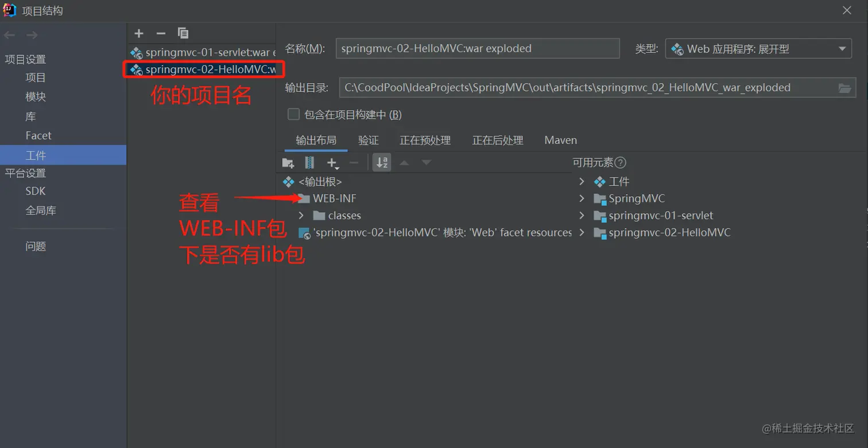The height and width of the screenshot is (448, 868).
Task: Expand springmvc-01-servlet in available elements
Action: click(582, 216)
